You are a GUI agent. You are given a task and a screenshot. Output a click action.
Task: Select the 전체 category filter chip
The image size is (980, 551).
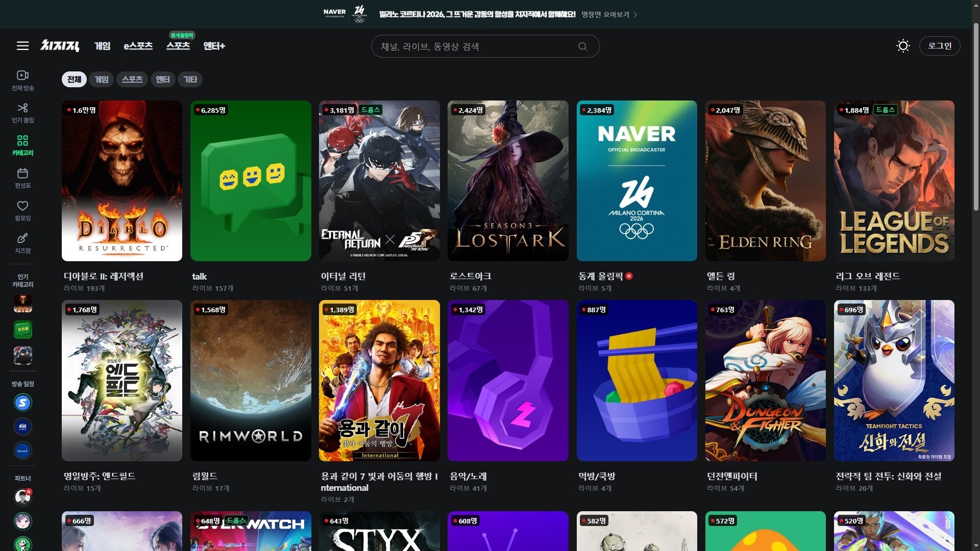pyautogui.click(x=74, y=80)
